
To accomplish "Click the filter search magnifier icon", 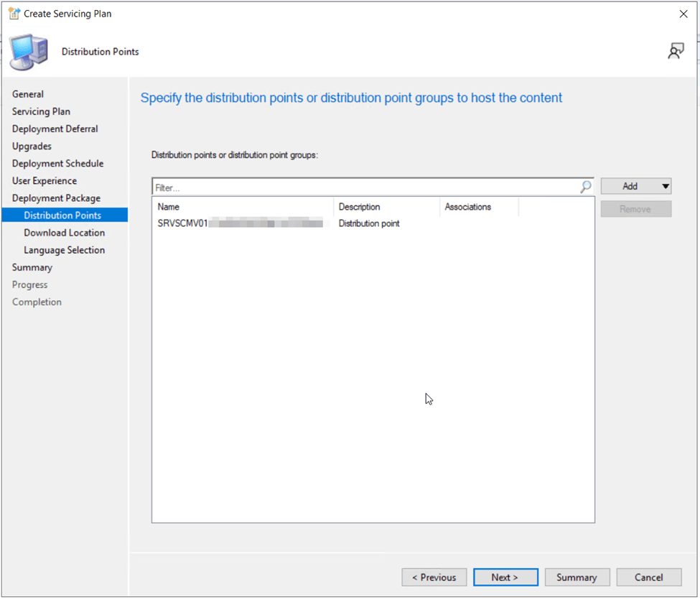I will click(586, 187).
